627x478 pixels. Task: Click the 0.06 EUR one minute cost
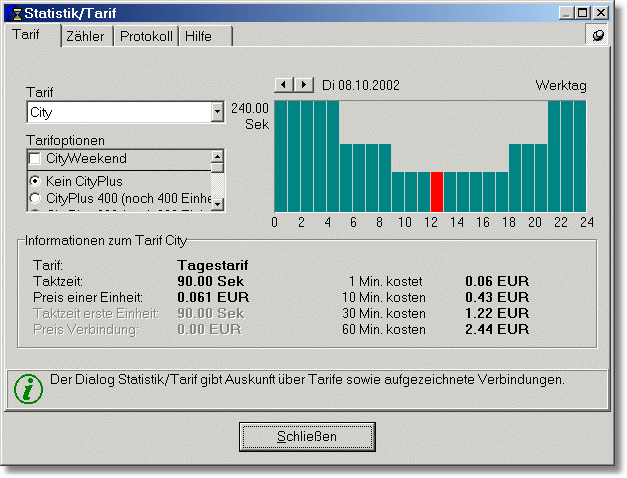pyautogui.click(x=497, y=281)
